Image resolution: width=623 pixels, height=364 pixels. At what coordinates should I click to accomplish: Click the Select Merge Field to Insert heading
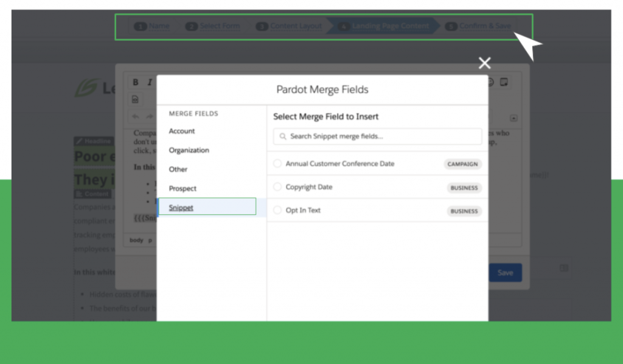point(326,116)
